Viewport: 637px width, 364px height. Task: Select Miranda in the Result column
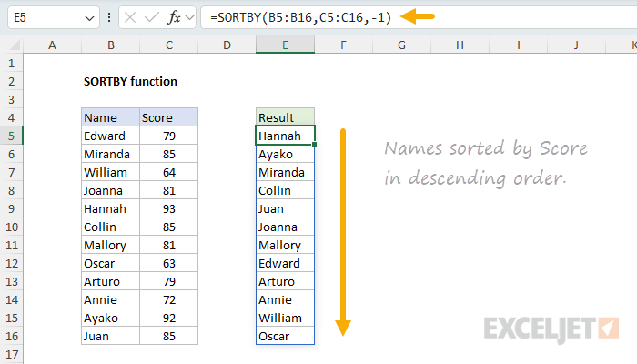click(285, 172)
